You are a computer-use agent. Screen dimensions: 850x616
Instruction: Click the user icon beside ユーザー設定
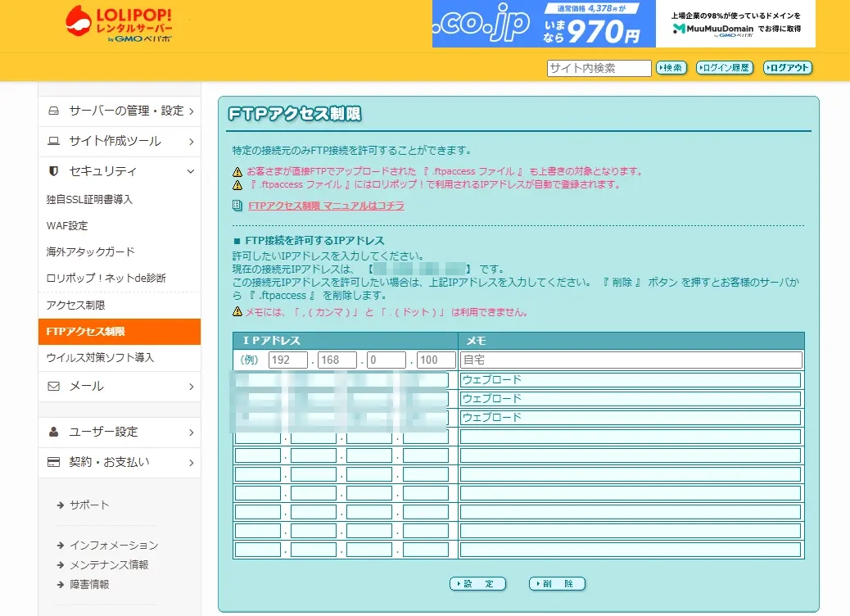[54, 432]
